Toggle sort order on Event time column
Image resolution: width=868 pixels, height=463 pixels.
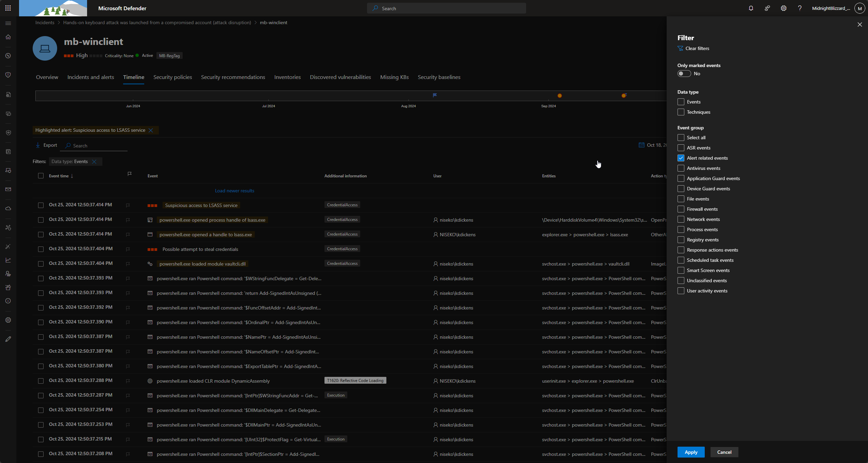click(60, 176)
